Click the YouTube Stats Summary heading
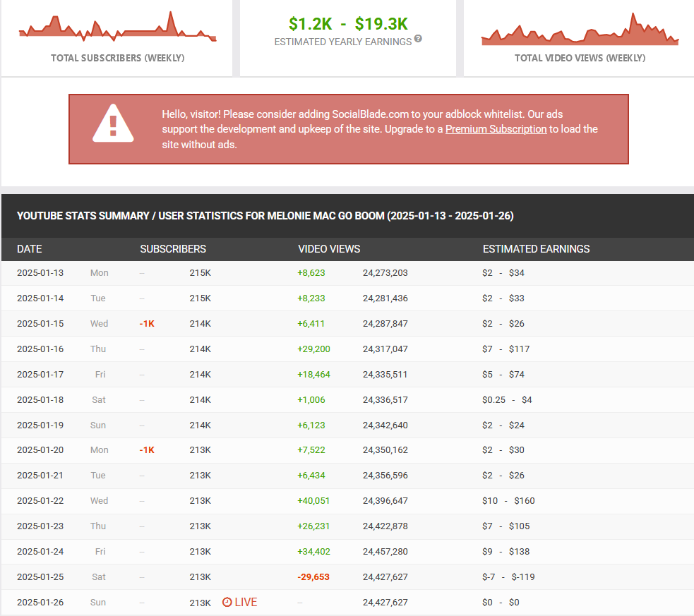The width and height of the screenshot is (694, 616). point(265,216)
